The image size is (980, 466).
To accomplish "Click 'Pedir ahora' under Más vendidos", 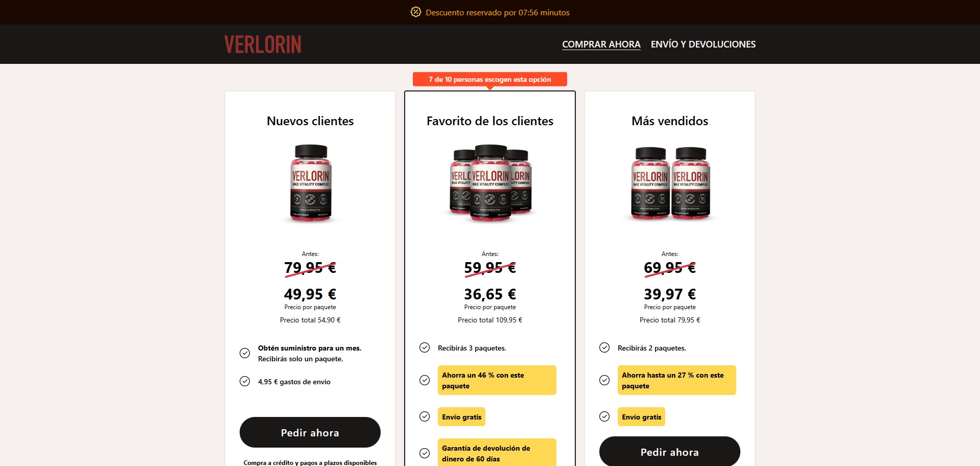I will pos(670,452).
